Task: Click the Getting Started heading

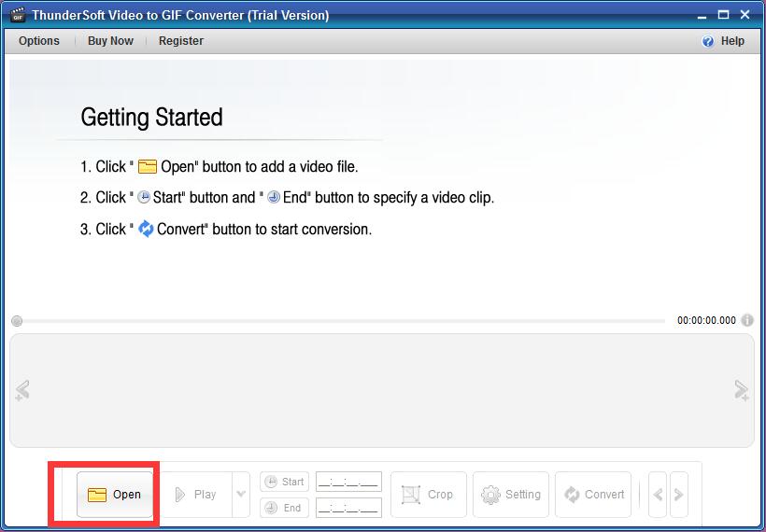Action: [151, 118]
